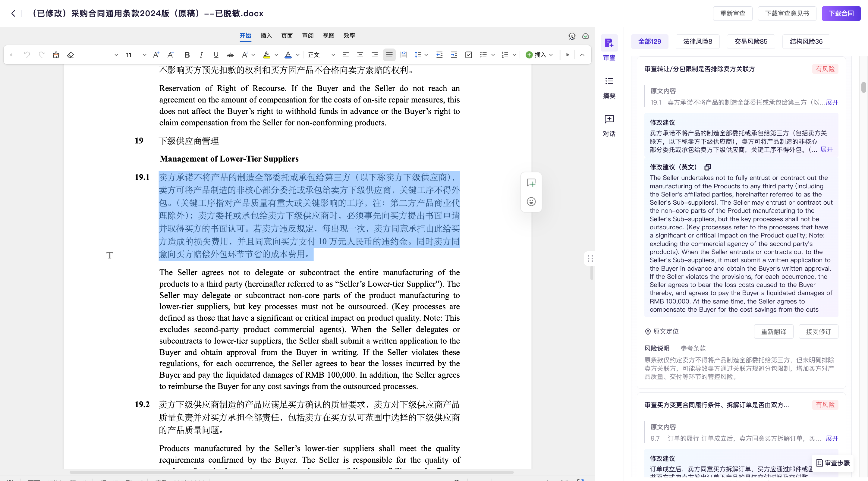Click the clear formatting eraser icon

[71, 55]
